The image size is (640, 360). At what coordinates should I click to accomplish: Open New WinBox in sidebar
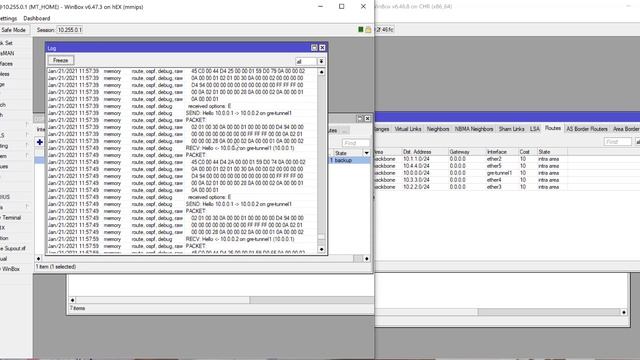point(10,269)
